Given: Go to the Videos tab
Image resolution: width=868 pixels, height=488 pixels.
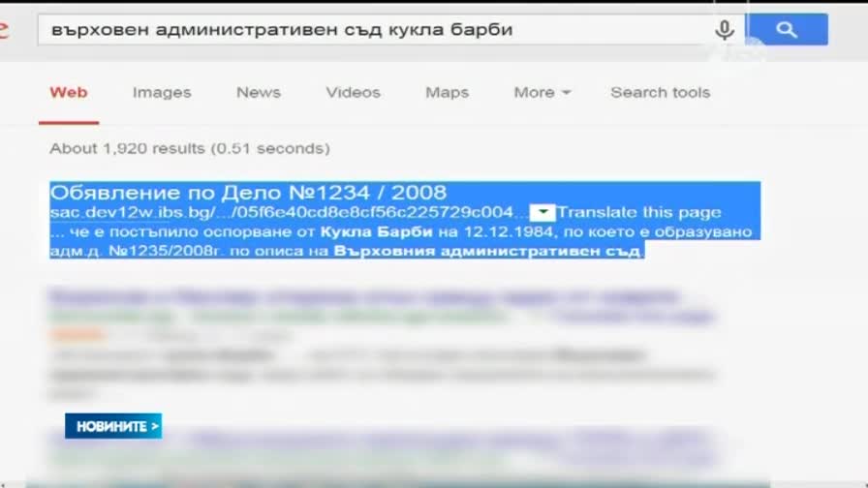Looking at the screenshot, I should point(354,92).
